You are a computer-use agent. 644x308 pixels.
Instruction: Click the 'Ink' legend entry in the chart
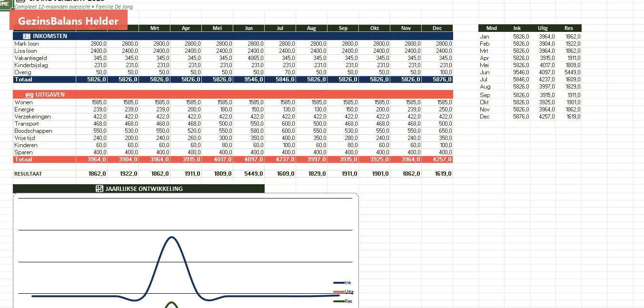(343, 283)
